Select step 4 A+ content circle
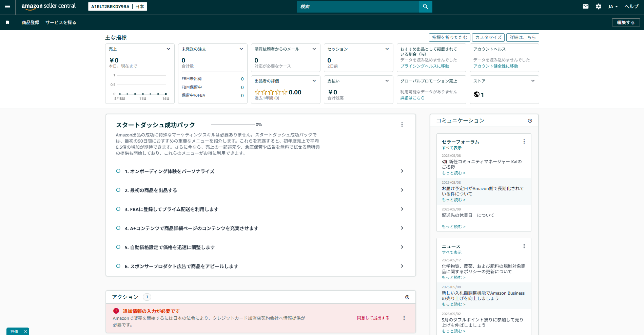Viewport: 644px width, 335px height. pyautogui.click(x=118, y=228)
